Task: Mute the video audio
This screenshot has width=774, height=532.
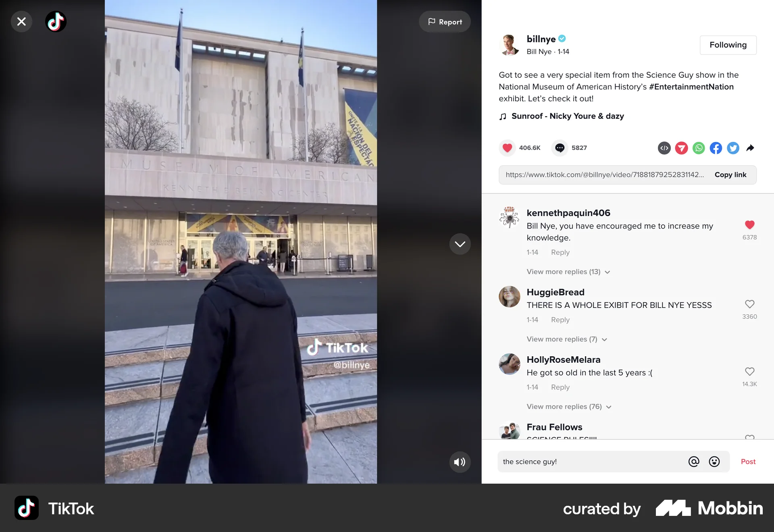Action: 459,462
